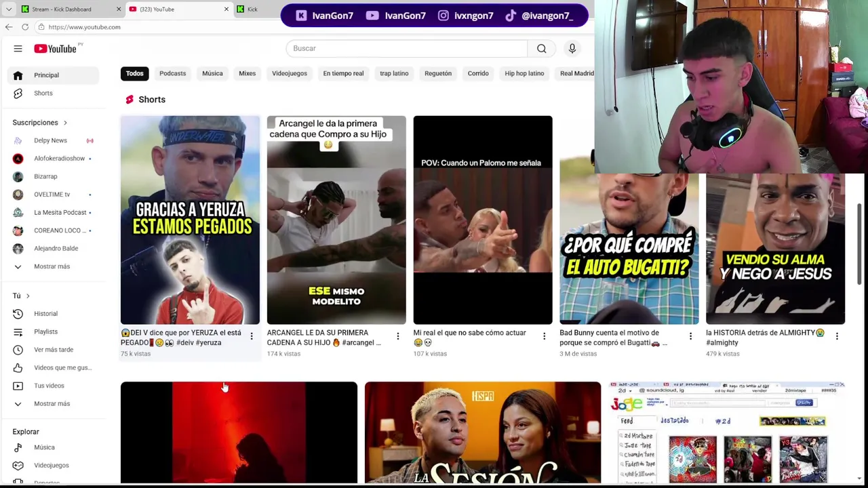The image size is (868, 488).
Task: Click the Buscar search field
Action: pyautogui.click(x=407, y=48)
